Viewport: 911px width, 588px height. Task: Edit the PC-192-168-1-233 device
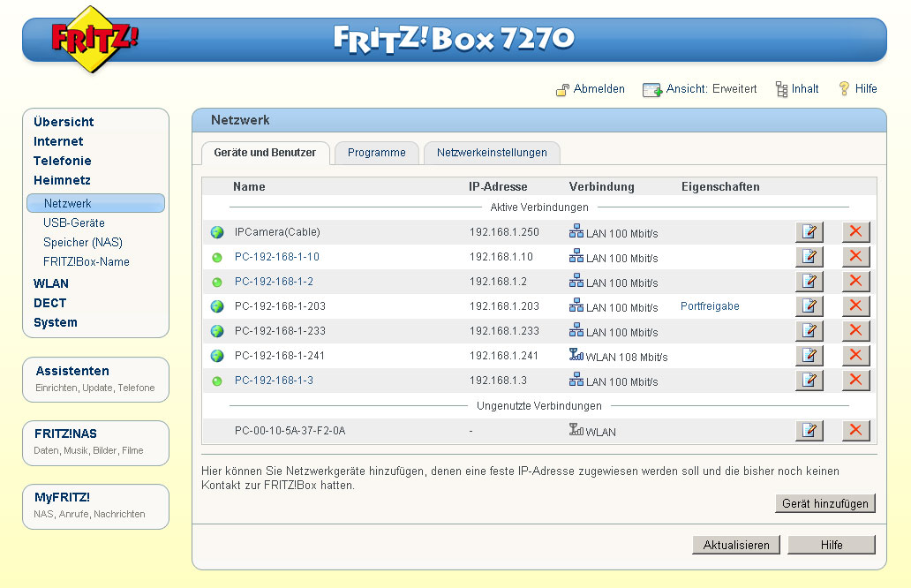coord(809,330)
